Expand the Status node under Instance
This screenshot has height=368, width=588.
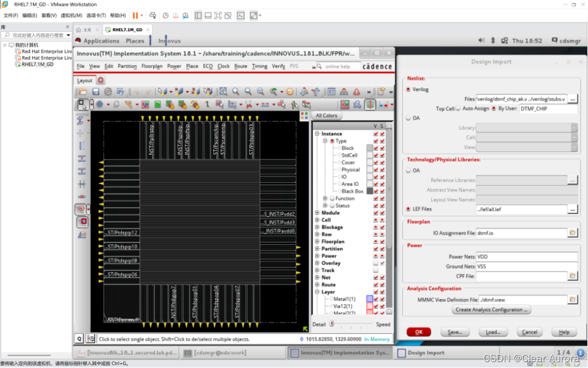click(x=325, y=205)
